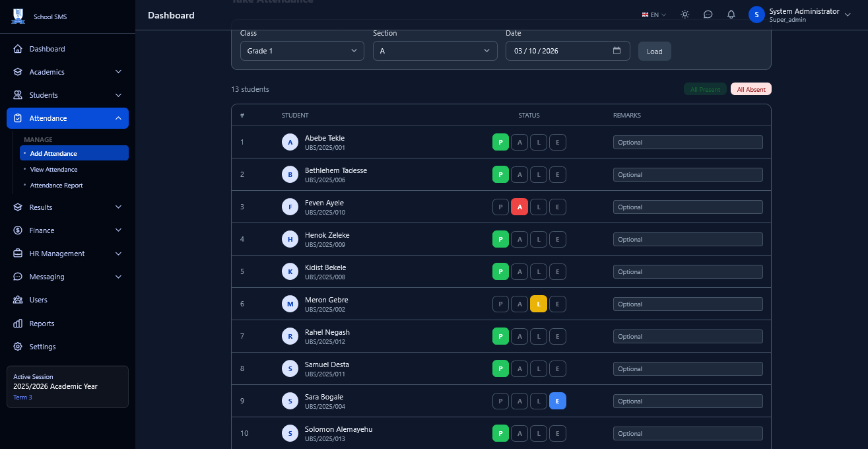
Task: Open notifications bell icon
Action: coord(731,15)
